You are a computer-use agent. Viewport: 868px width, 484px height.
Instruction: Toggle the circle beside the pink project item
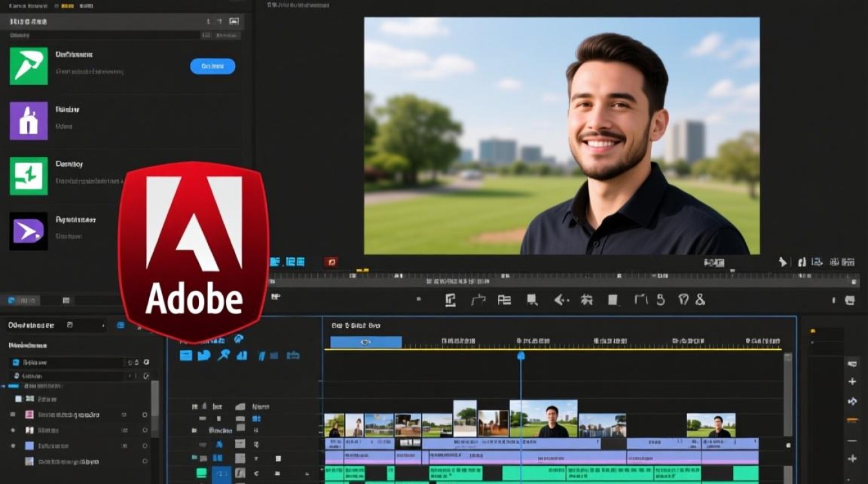pos(145,414)
